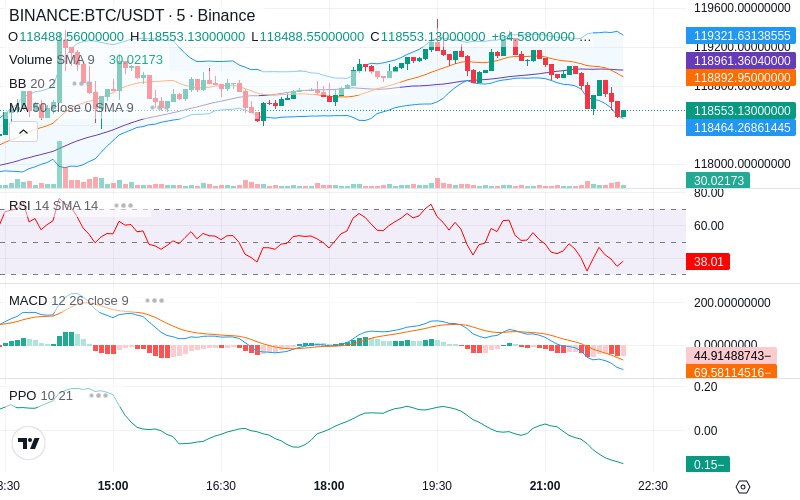Select the BB 20 2 legend label
Viewport: 800px width, 500px height.
pyautogui.click(x=32, y=83)
